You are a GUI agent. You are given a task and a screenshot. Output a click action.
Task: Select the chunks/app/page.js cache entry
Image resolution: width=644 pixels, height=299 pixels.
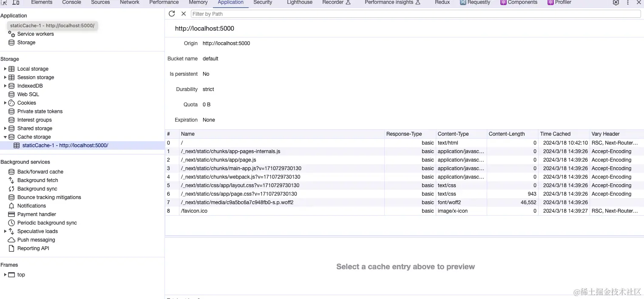pyautogui.click(x=404, y=160)
